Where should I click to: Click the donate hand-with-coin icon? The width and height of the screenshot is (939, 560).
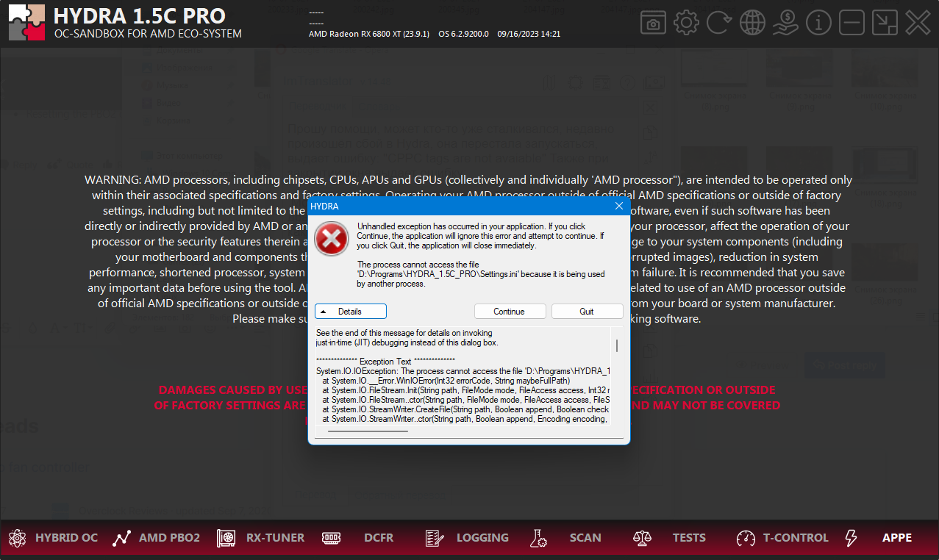[785, 23]
